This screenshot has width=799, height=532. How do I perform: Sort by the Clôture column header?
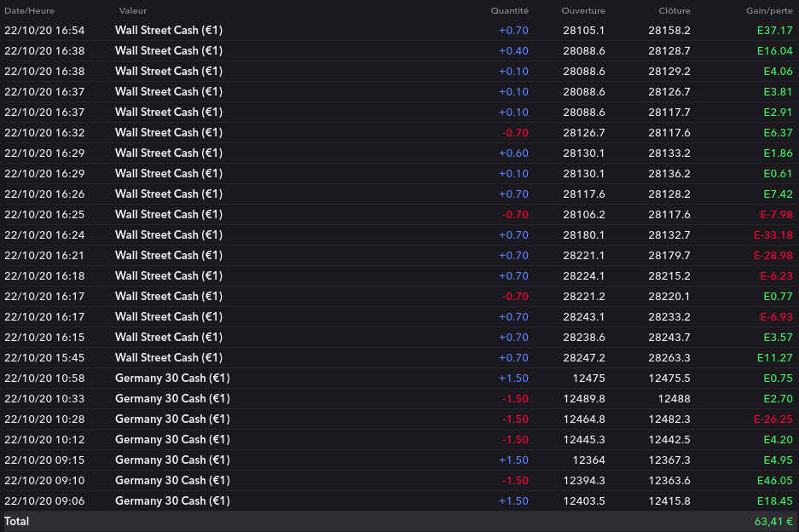coord(675,10)
